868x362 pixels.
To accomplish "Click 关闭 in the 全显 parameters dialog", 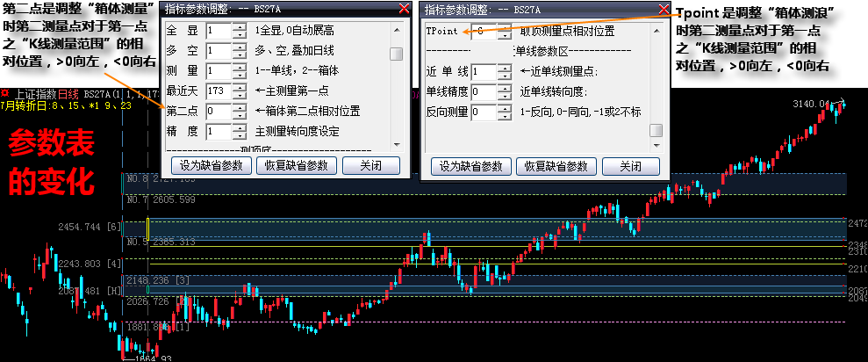I will click(371, 165).
